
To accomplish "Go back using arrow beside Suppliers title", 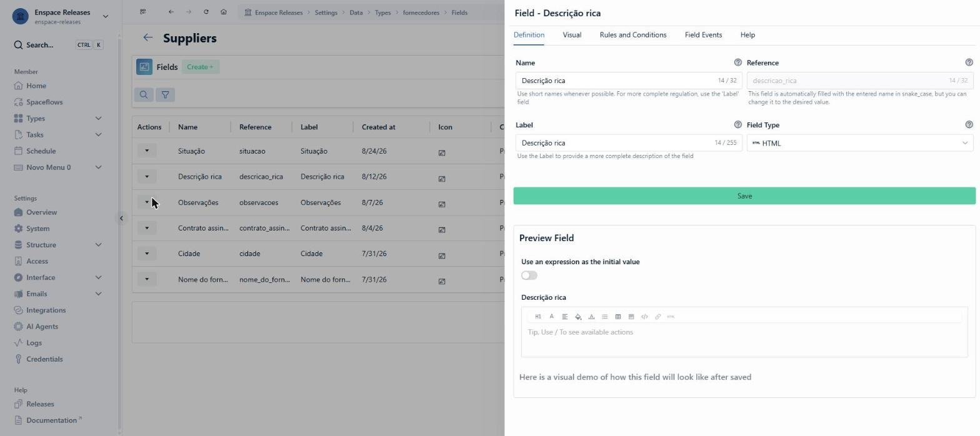I will (147, 37).
